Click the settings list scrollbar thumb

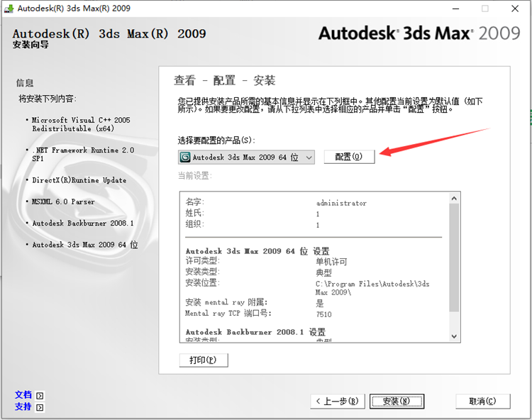[454, 258]
